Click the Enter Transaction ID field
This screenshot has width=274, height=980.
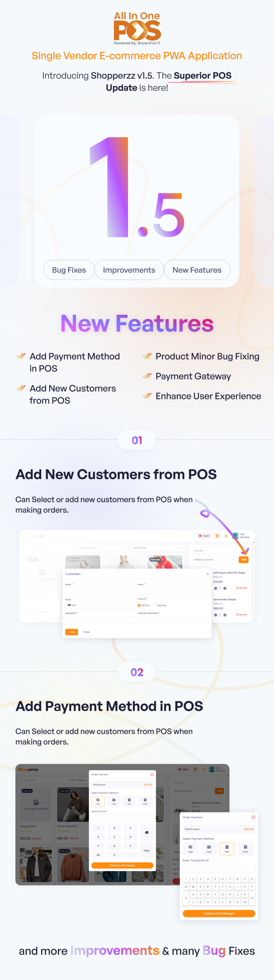tap(219, 869)
